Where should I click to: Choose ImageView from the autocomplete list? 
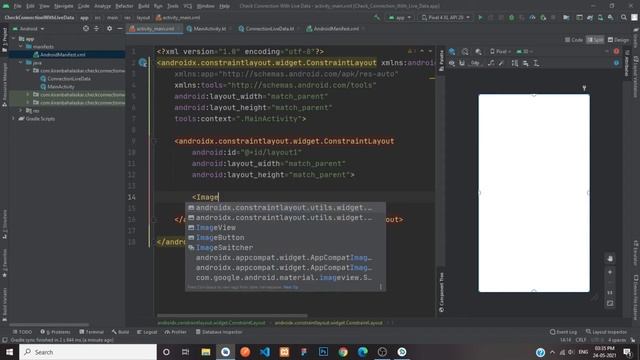pyautogui.click(x=285, y=228)
